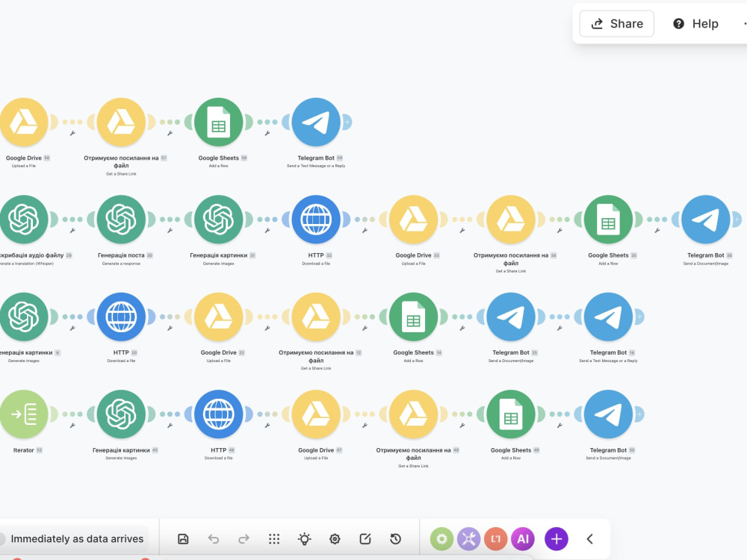The image size is (747, 560).
Task: Click the 'Send a Text Message or a Reply' label under Telegram Bot 59
Action: pos(316,166)
